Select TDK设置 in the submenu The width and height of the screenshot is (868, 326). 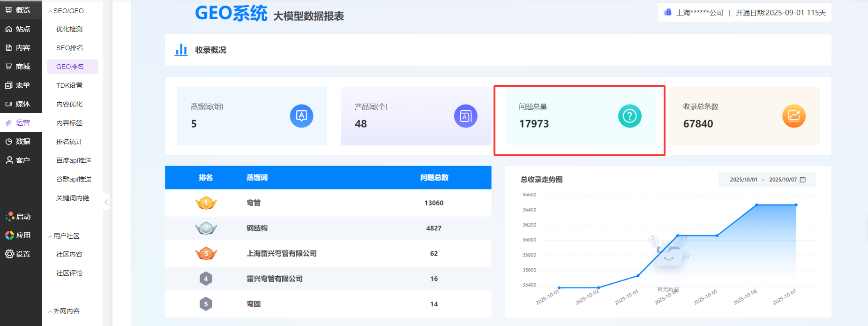tap(69, 85)
